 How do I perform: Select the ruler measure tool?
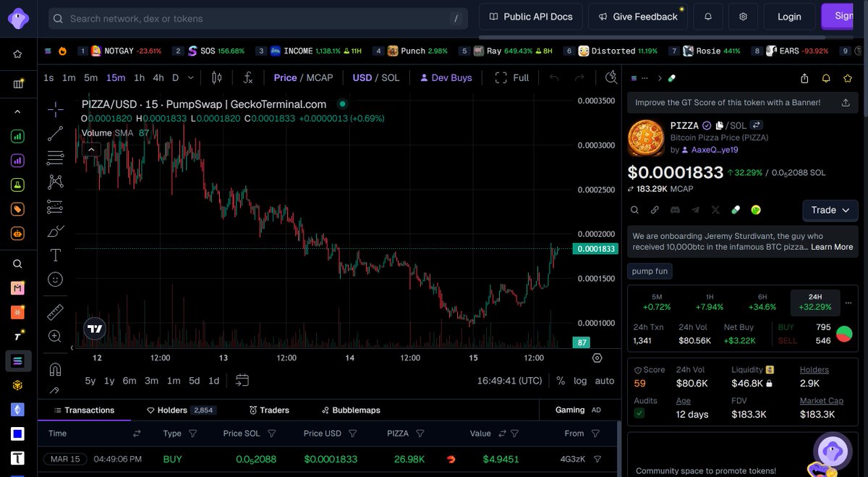point(56,312)
